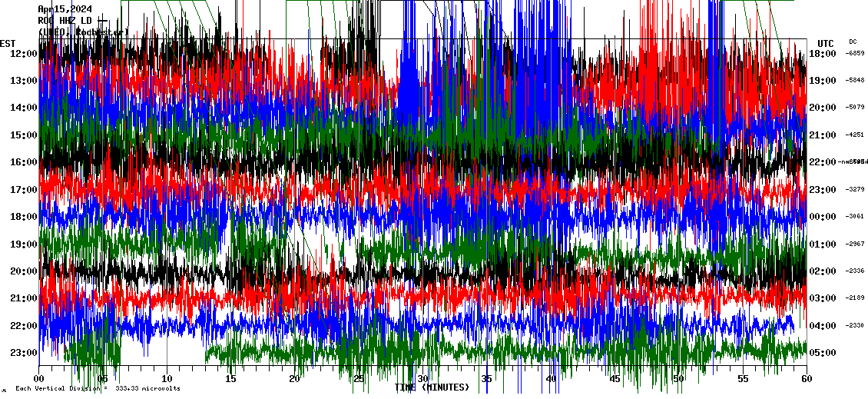Click the DC offset value '-3061'
868x399 pixels.
855,217
